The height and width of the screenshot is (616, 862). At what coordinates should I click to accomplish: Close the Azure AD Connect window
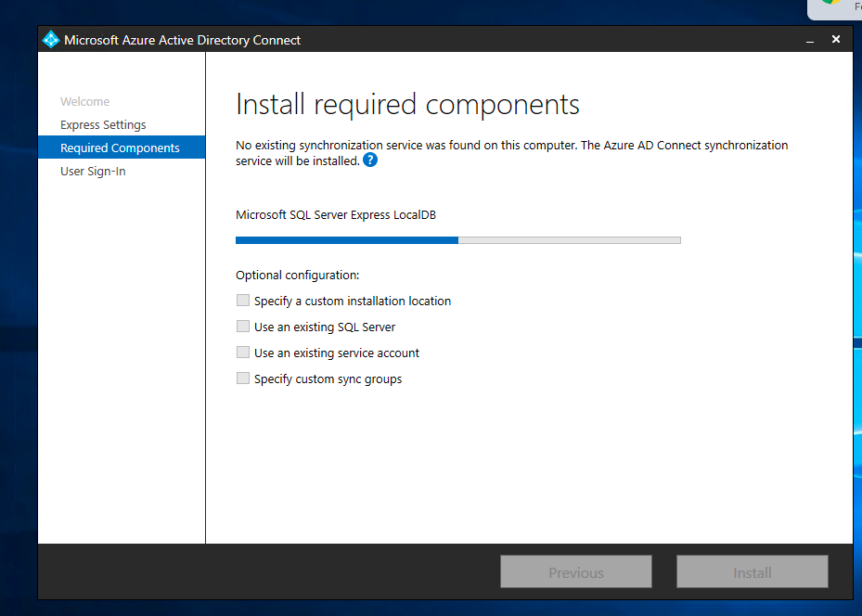click(836, 40)
